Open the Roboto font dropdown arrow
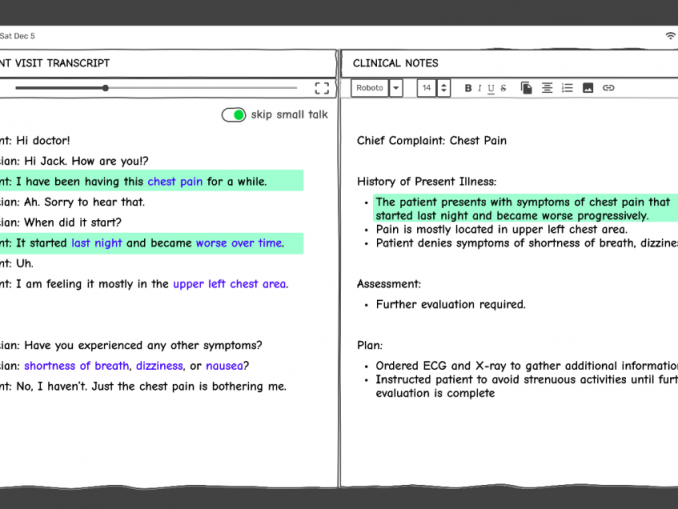The width and height of the screenshot is (678, 509). click(396, 88)
